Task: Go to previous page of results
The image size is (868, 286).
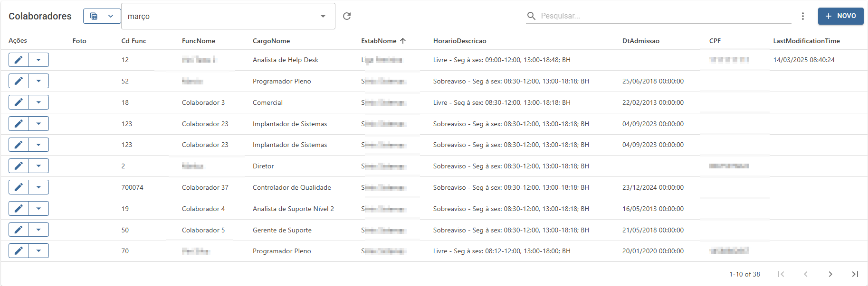Action: click(805, 274)
